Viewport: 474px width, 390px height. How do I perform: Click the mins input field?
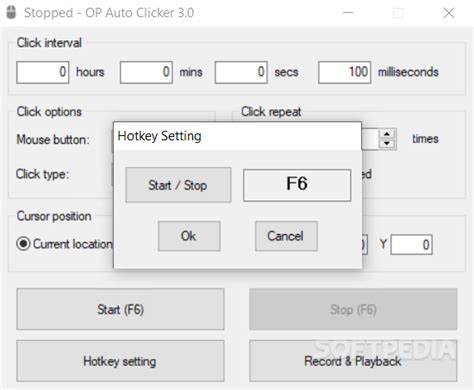[x=146, y=72]
